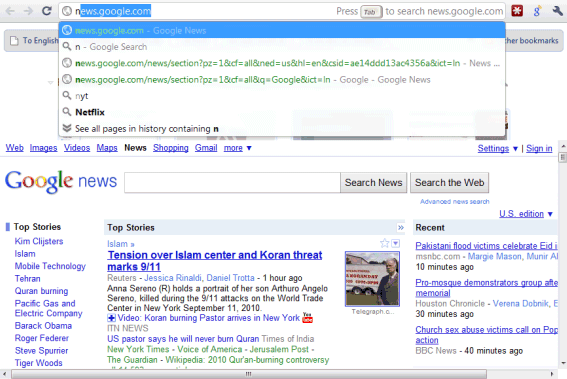This screenshot has width=567, height=379.
Task: Open the wrench settings menu icon
Action: click(557, 11)
